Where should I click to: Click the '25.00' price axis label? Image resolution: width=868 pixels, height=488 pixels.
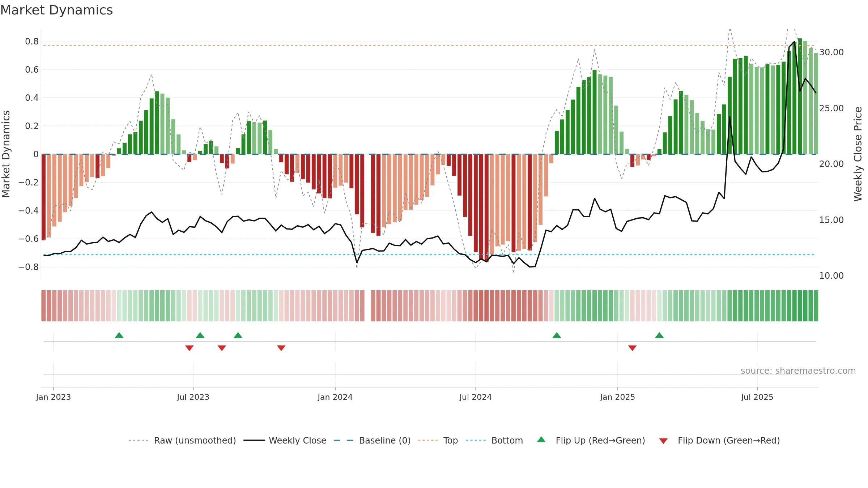[831, 108]
